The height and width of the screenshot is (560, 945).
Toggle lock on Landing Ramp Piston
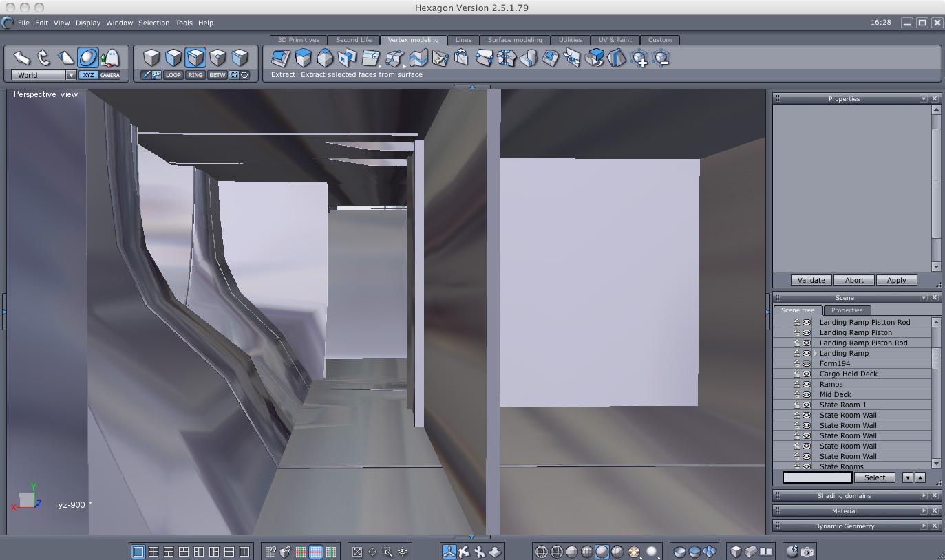[x=797, y=332]
